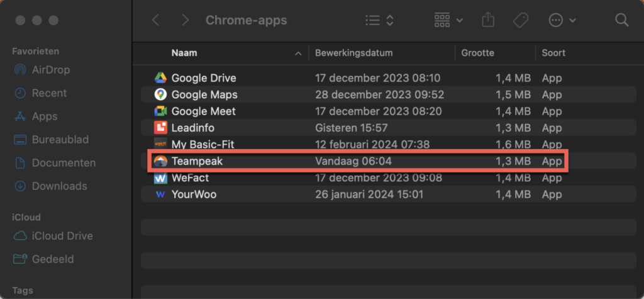Image resolution: width=644 pixels, height=299 pixels.
Task: Open the list view switcher
Action: [x=379, y=20]
